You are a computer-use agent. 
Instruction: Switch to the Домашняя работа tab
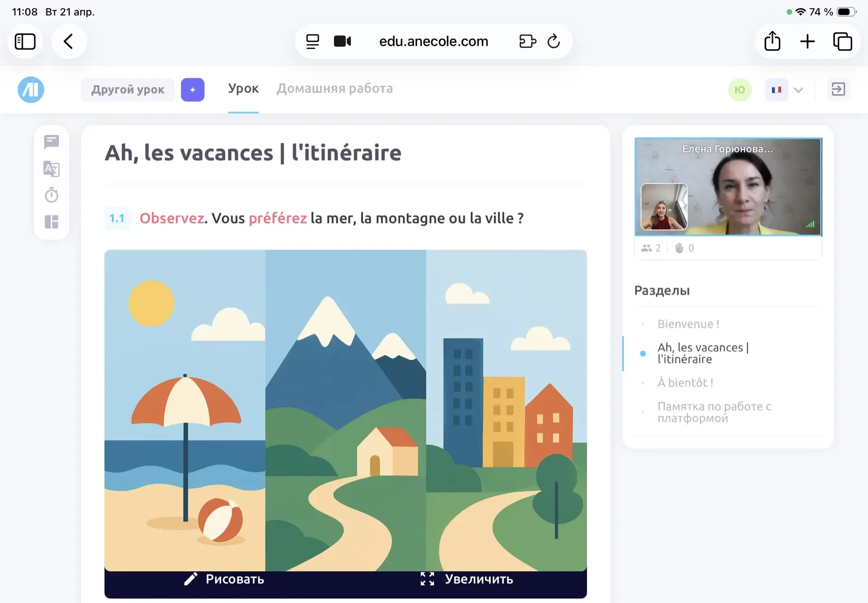(x=335, y=89)
